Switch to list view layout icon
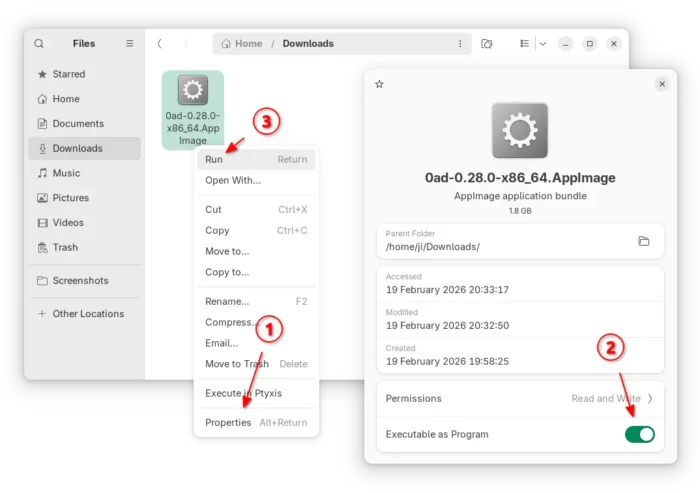 coord(523,44)
